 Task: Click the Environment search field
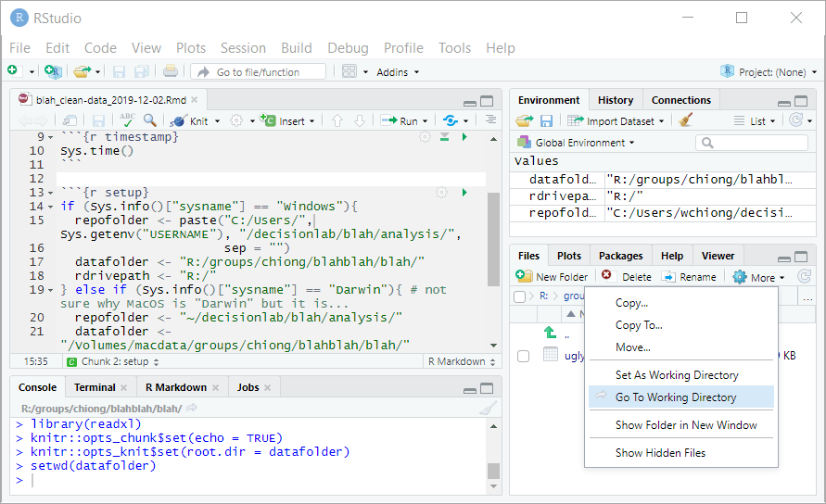click(752, 143)
